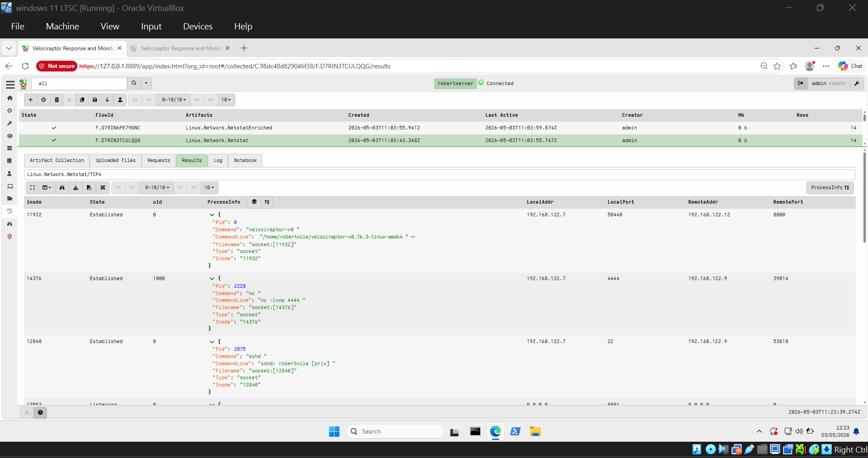Screen dimensions: 868x458
Task: Open flows page range 0-10/10 dropdown
Action: [174, 100]
